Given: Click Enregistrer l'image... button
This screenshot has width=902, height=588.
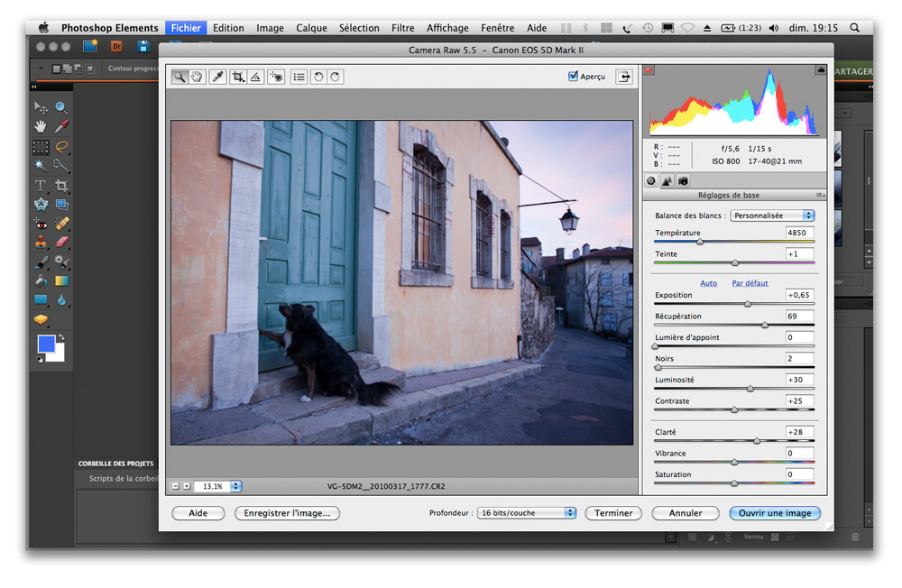Looking at the screenshot, I should (x=287, y=512).
